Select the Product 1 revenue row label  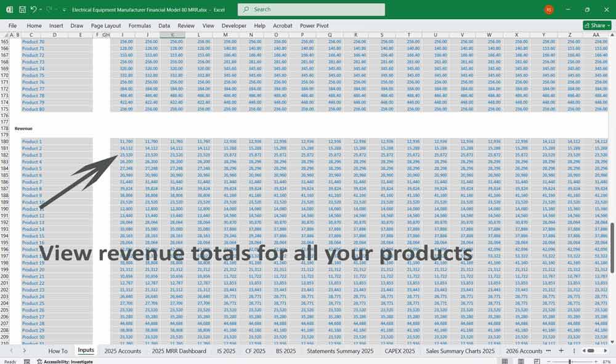32,142
